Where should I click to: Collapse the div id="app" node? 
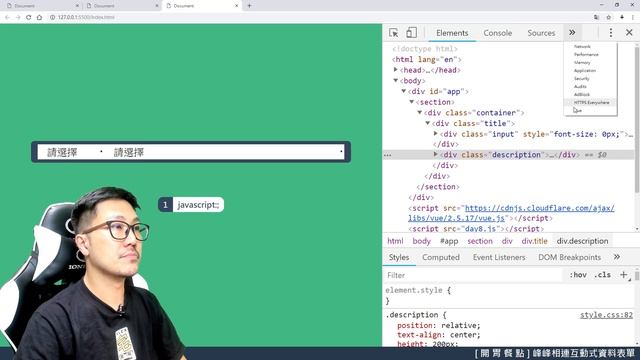tap(403, 91)
